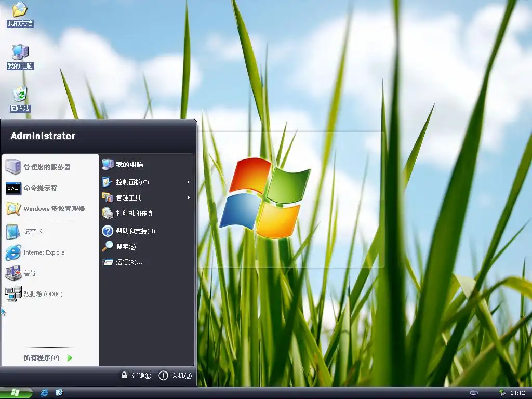Click the network connection tray icon
The image size is (532, 399).
[x=502, y=393]
